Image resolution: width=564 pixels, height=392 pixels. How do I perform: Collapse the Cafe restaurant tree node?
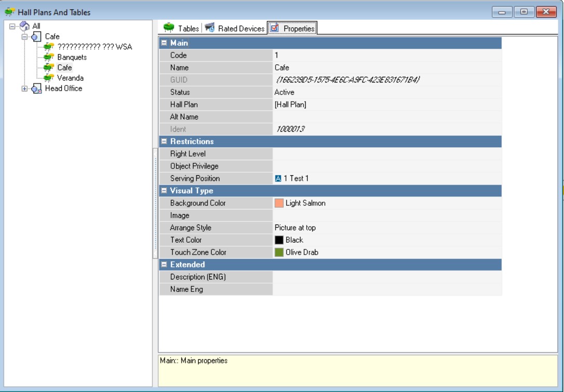click(x=24, y=37)
